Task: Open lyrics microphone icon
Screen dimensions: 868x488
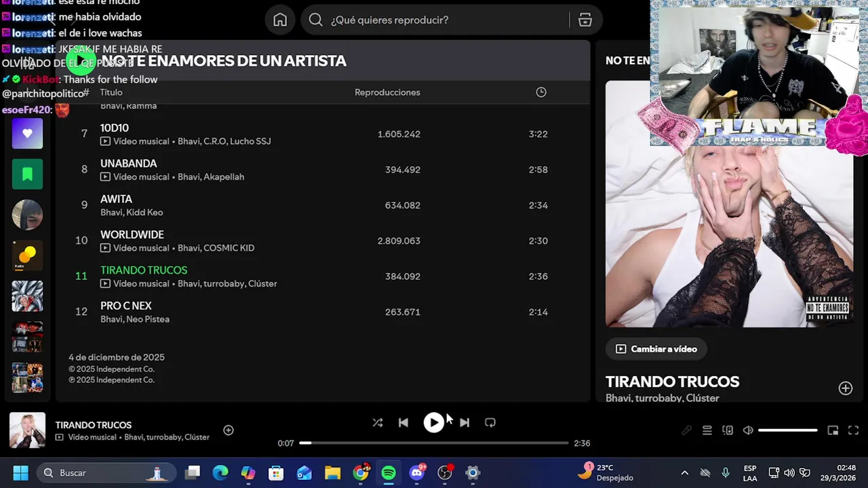Action: pos(686,430)
